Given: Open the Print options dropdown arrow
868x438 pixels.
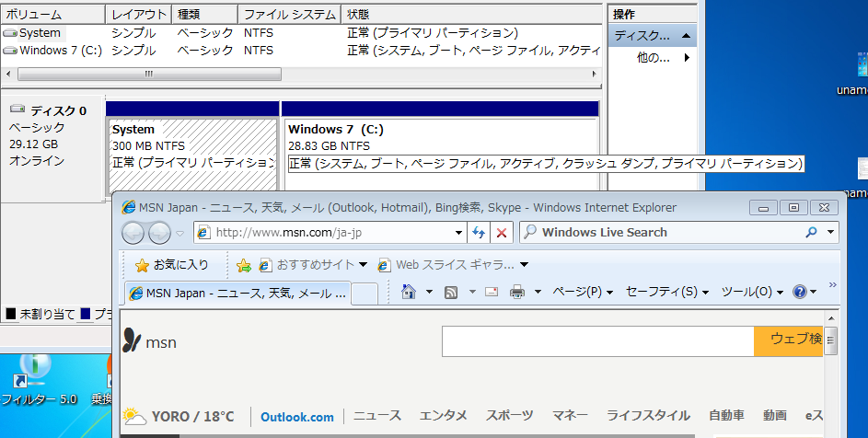Looking at the screenshot, I should (x=537, y=292).
